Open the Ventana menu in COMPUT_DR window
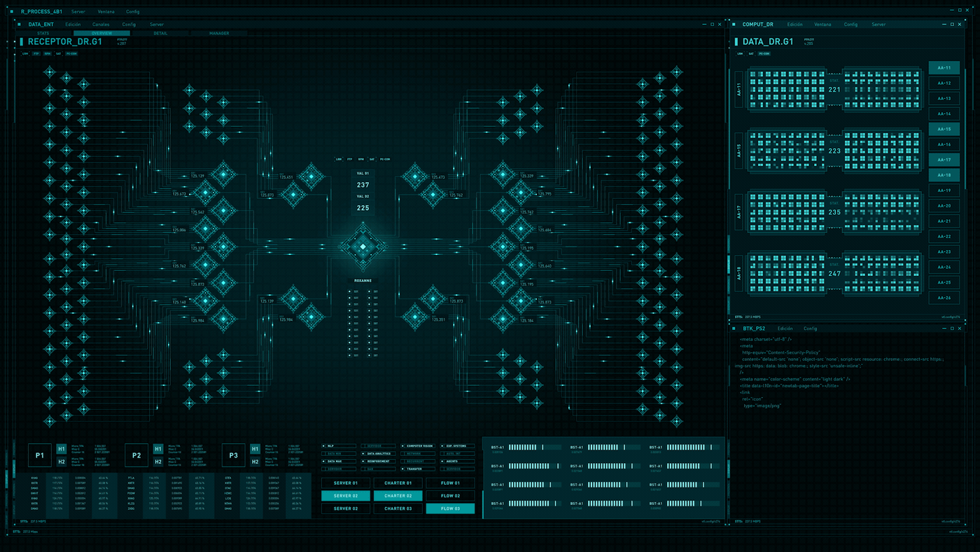This screenshot has height=552, width=980. 822,25
